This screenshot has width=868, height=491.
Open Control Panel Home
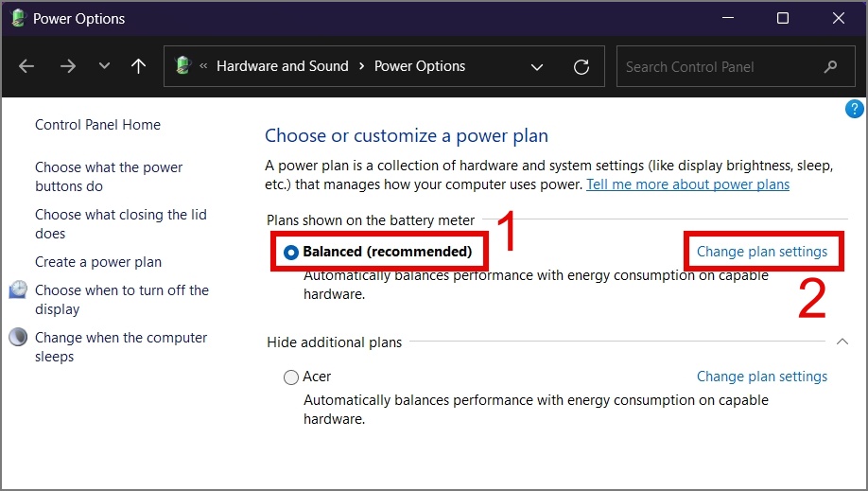pyautogui.click(x=97, y=125)
